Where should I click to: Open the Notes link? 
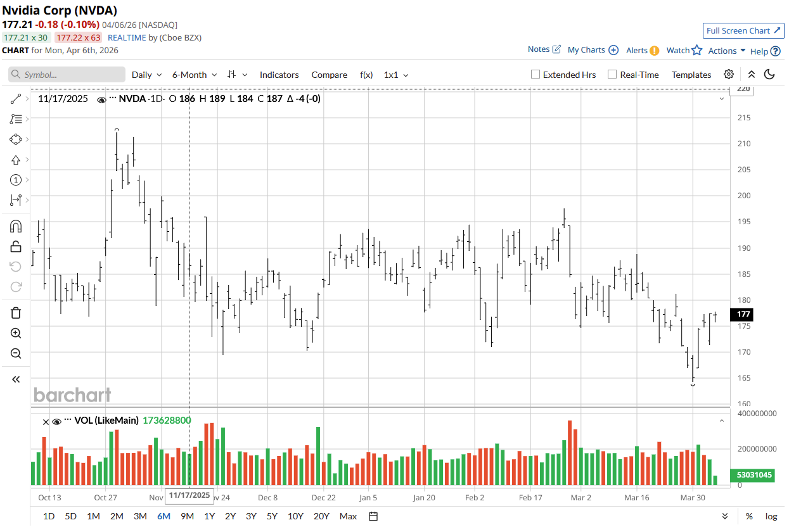(544, 49)
